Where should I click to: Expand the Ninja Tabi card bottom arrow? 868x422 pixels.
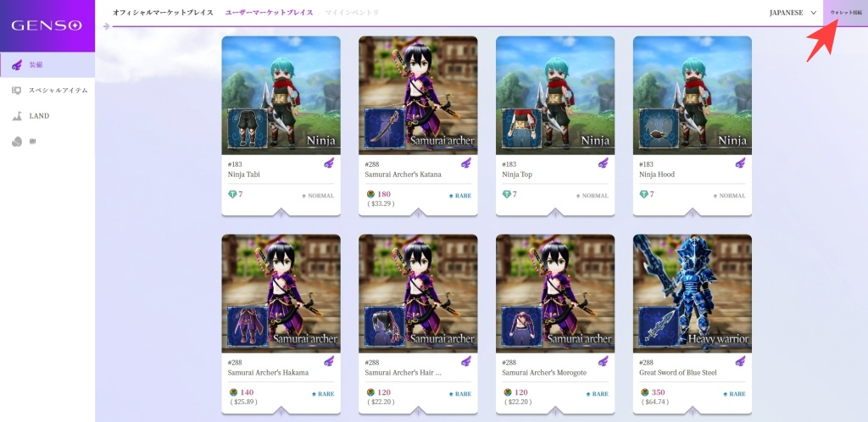281,212
